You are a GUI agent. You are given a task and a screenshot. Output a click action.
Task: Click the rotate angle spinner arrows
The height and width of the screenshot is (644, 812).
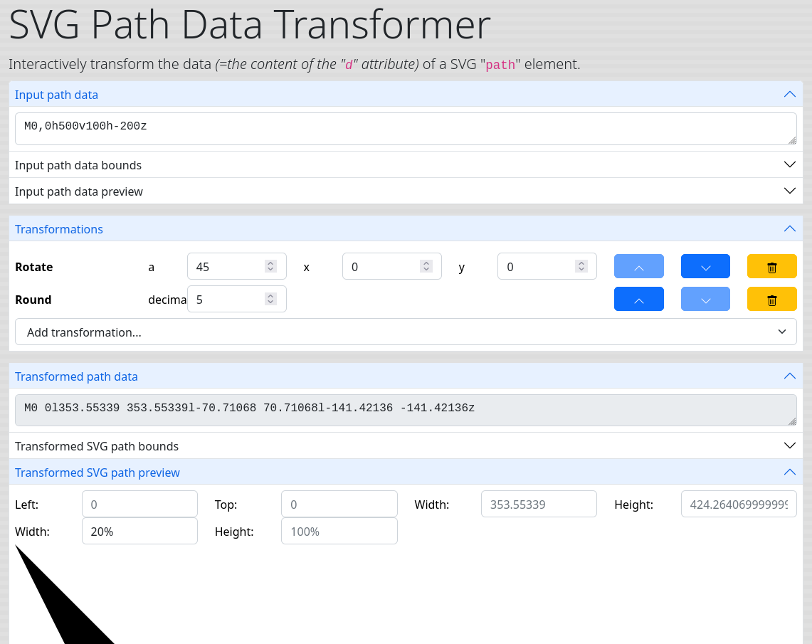270,266
